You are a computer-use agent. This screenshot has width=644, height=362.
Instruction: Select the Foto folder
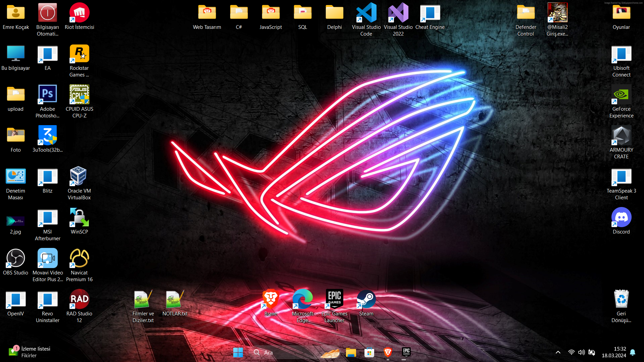(16, 140)
